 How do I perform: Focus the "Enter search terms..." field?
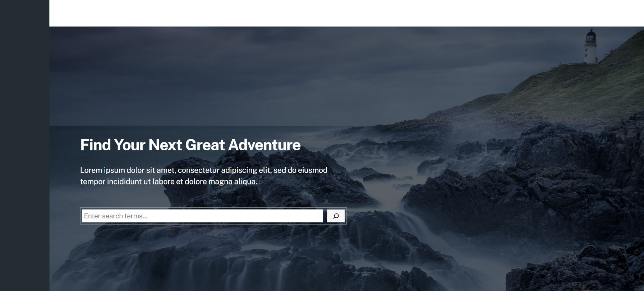[202, 216]
